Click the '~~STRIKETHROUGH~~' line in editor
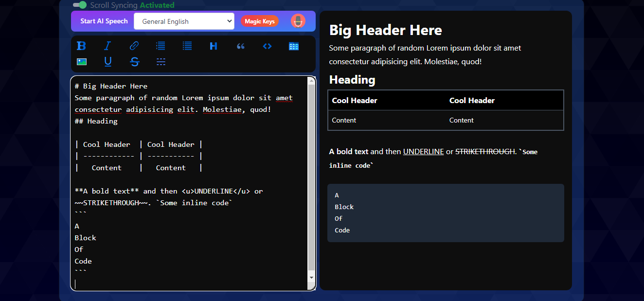The image size is (644, 301). [154, 203]
